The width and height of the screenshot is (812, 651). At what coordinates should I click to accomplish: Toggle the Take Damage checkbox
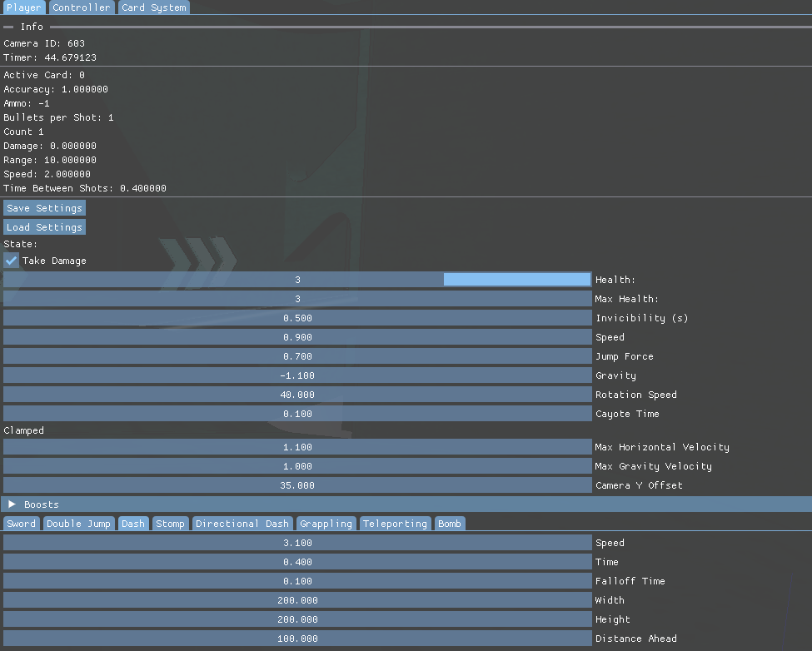pos(12,261)
